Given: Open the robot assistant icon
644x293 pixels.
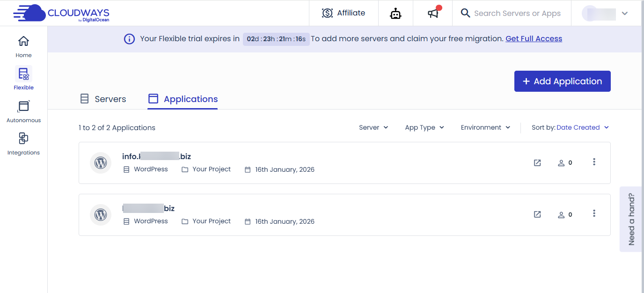Looking at the screenshot, I should point(396,14).
